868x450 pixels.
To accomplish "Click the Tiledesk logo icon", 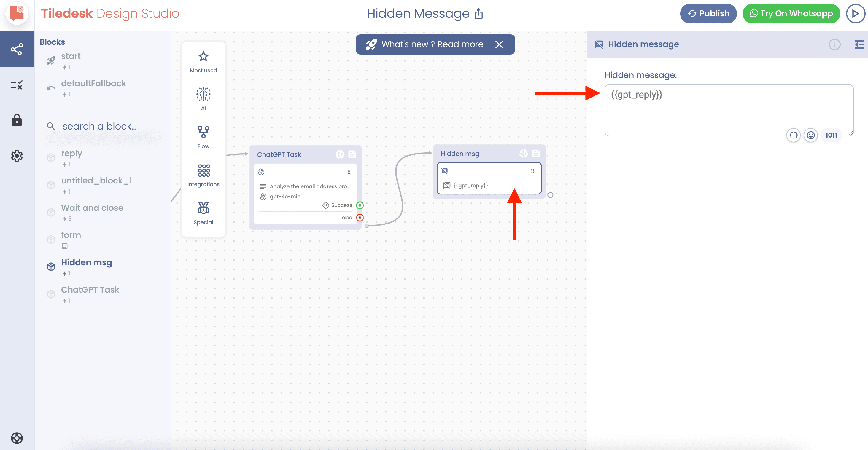I will click(17, 13).
